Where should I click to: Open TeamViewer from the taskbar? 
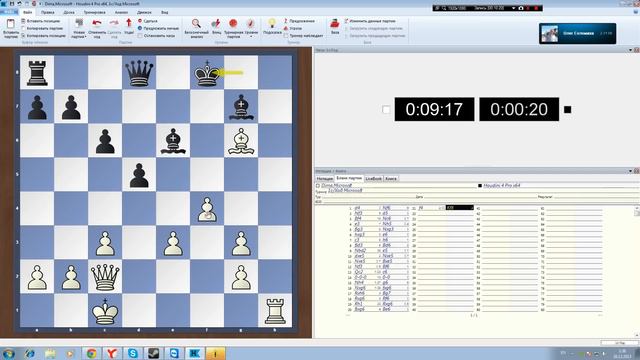tap(174, 353)
